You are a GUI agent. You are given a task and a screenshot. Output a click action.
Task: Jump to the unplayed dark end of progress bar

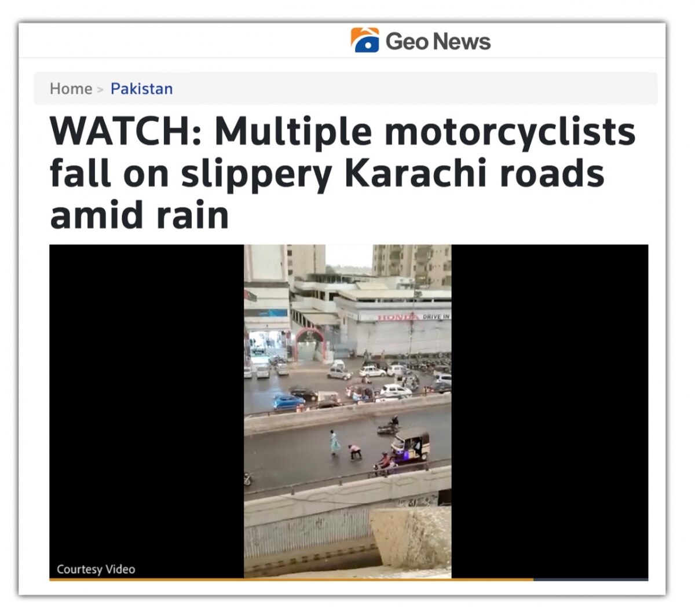pos(591,579)
